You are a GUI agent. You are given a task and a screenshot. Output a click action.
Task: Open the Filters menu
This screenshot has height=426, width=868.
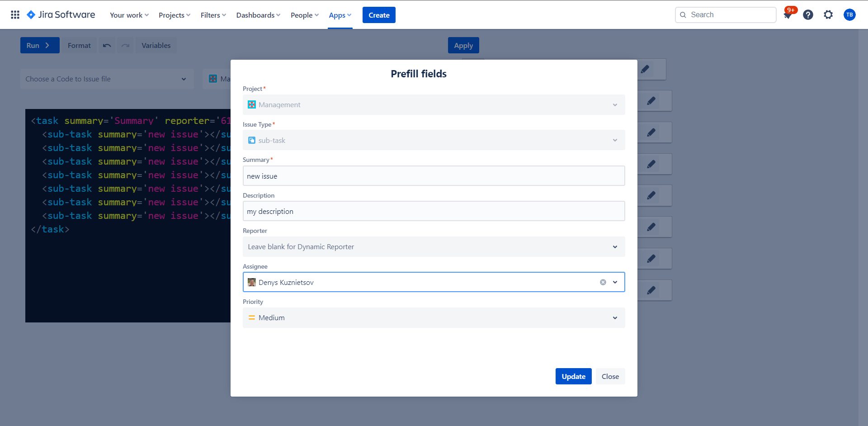pyautogui.click(x=213, y=15)
